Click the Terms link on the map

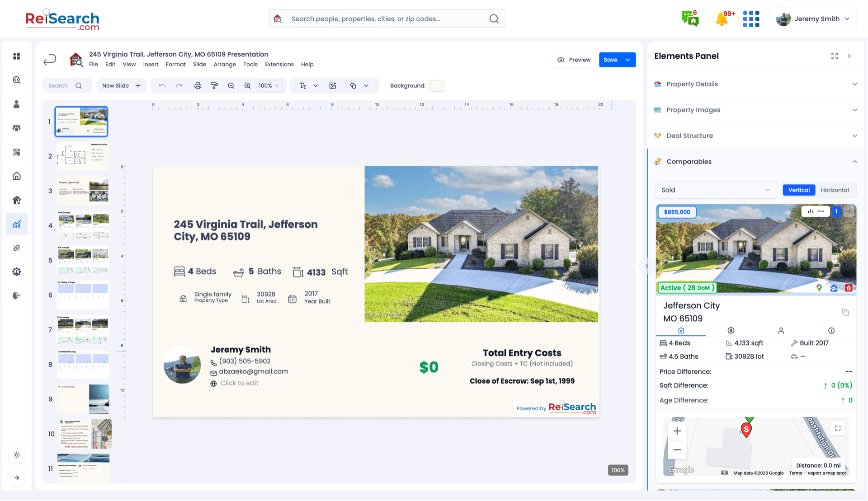(x=795, y=473)
